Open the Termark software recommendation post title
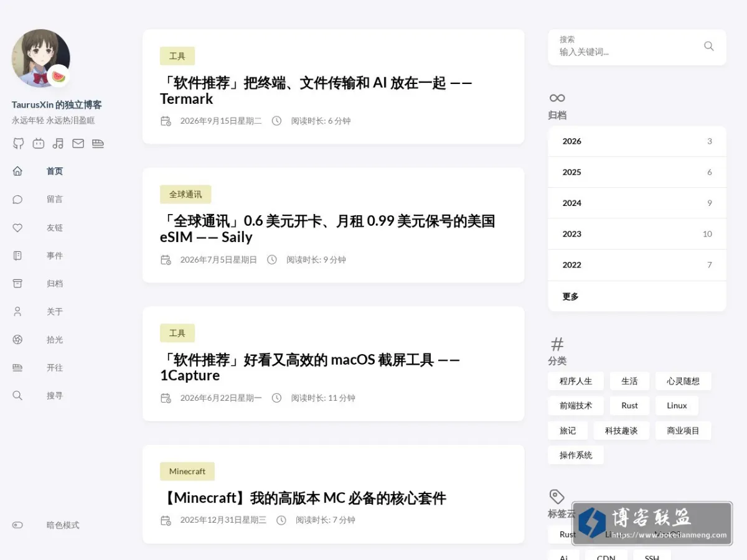 coord(316,91)
